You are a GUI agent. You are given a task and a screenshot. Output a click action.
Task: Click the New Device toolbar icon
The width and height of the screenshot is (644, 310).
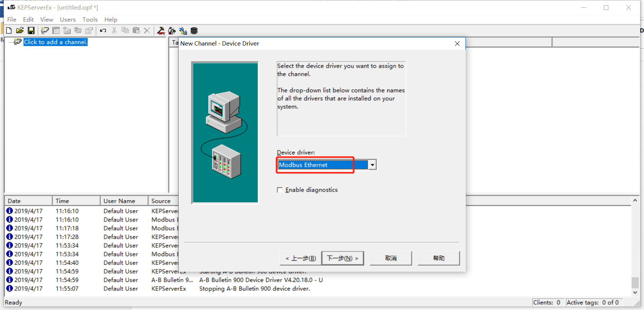(56, 31)
